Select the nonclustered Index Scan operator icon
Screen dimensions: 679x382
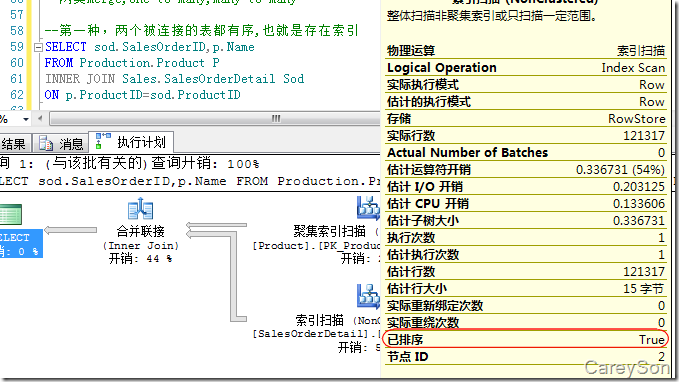pyautogui.click(x=368, y=296)
